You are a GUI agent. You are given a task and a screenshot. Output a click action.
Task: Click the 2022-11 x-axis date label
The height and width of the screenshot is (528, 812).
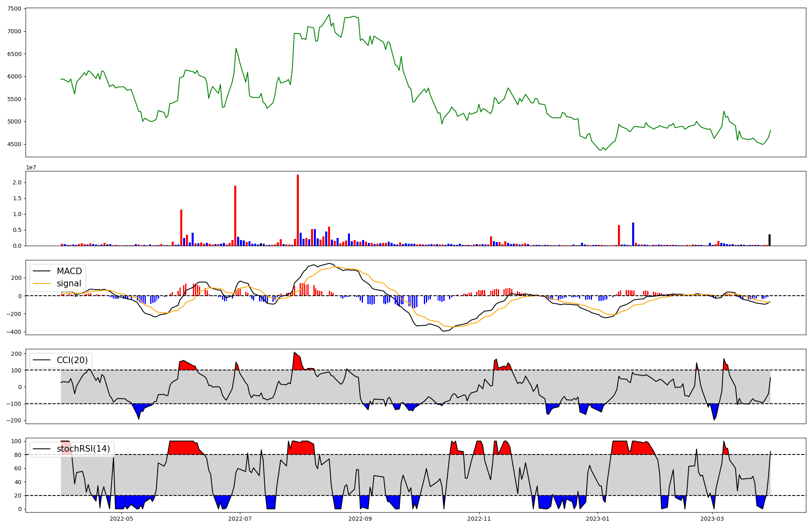coord(479,519)
